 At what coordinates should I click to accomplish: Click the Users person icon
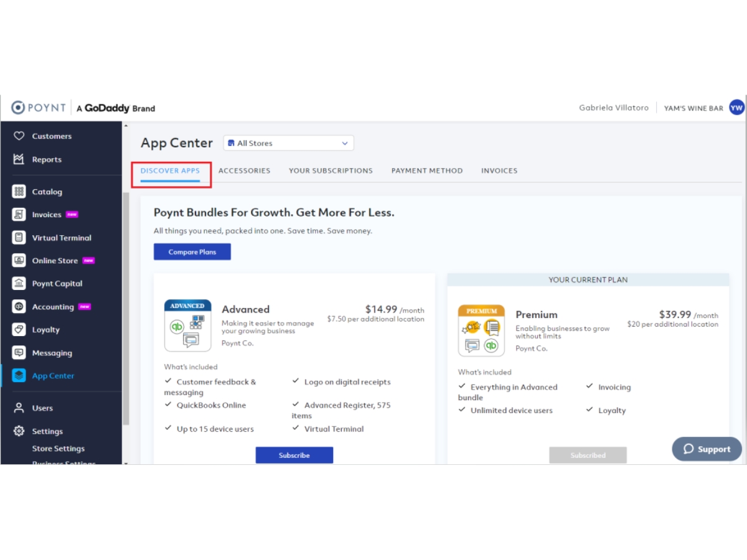pos(19,408)
